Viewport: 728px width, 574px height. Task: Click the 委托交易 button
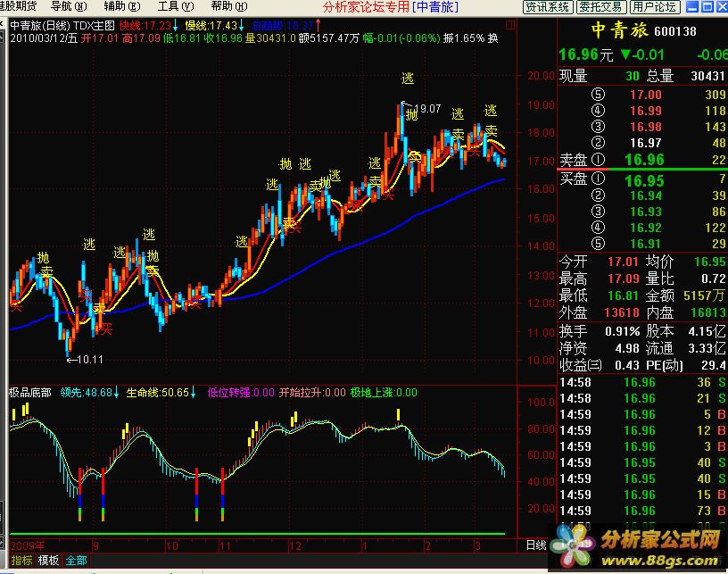click(x=600, y=6)
